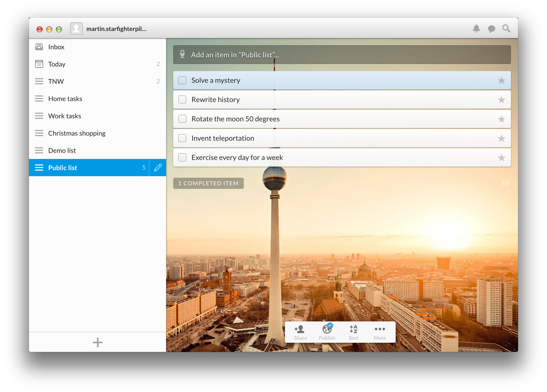Viewport: 547px width, 392px height.
Task: Close window with red button
Action: coord(39,29)
